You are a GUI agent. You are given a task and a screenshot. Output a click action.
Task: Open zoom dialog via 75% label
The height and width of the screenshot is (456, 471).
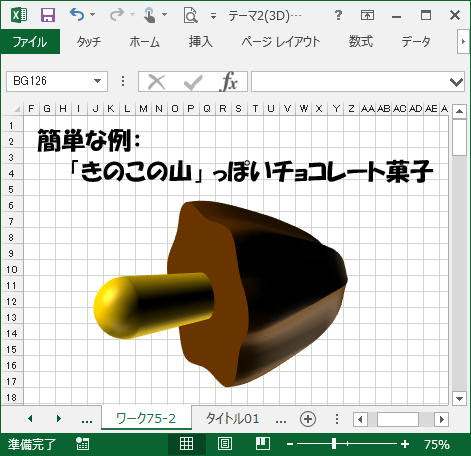coord(437,444)
